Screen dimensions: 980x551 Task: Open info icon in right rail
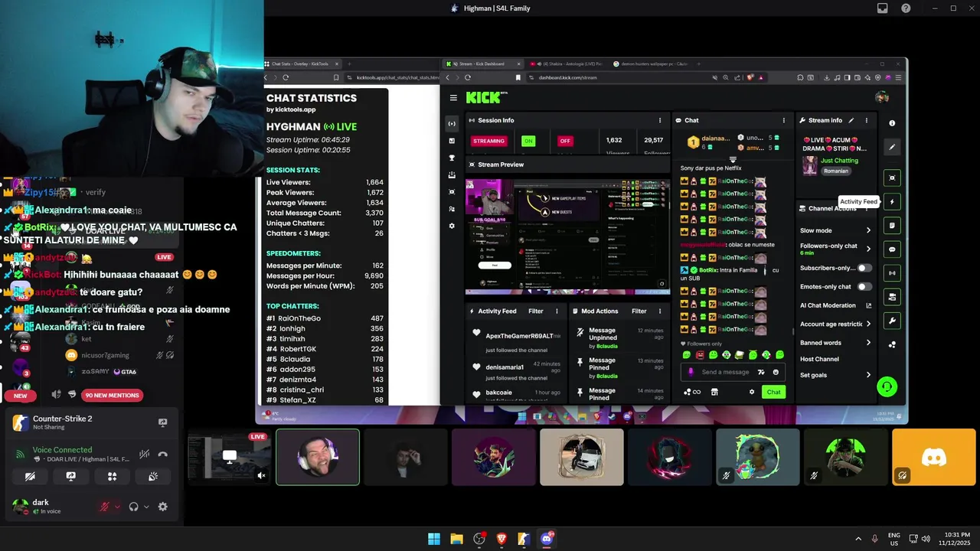click(892, 123)
